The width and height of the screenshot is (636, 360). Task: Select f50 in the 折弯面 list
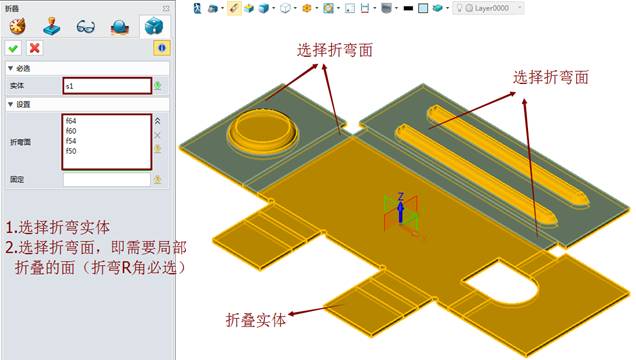click(71, 151)
